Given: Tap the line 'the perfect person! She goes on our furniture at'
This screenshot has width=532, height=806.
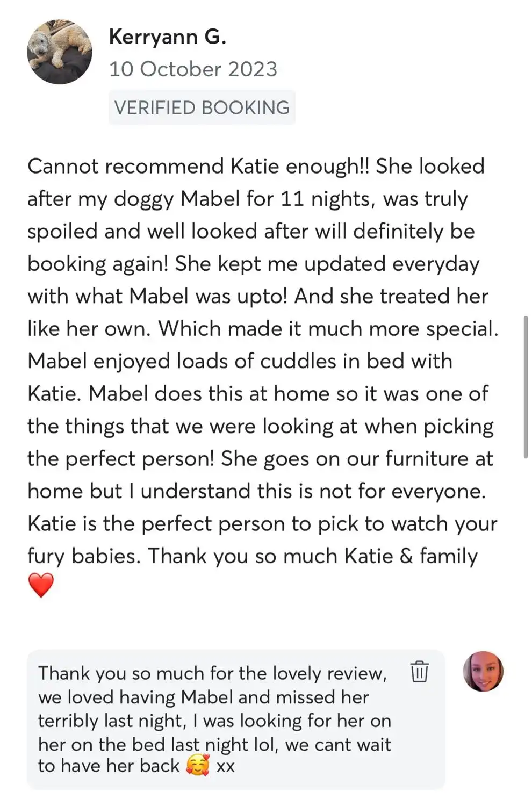Looking at the screenshot, I should click(261, 459).
